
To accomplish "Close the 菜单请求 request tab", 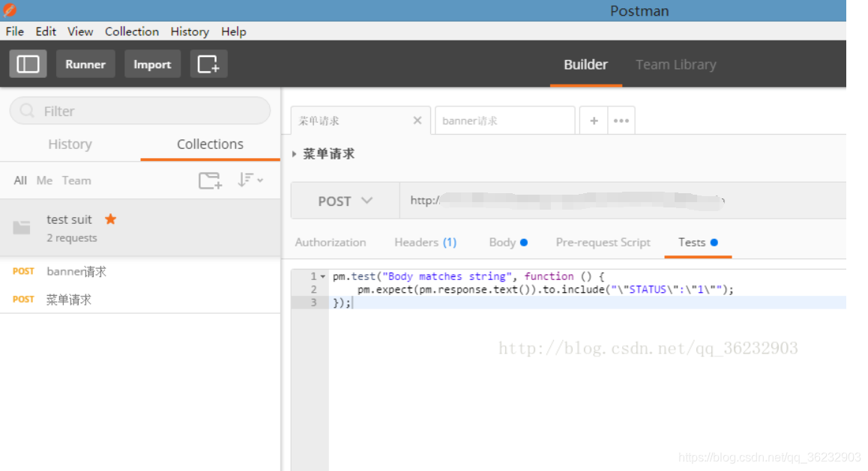I will [x=418, y=120].
